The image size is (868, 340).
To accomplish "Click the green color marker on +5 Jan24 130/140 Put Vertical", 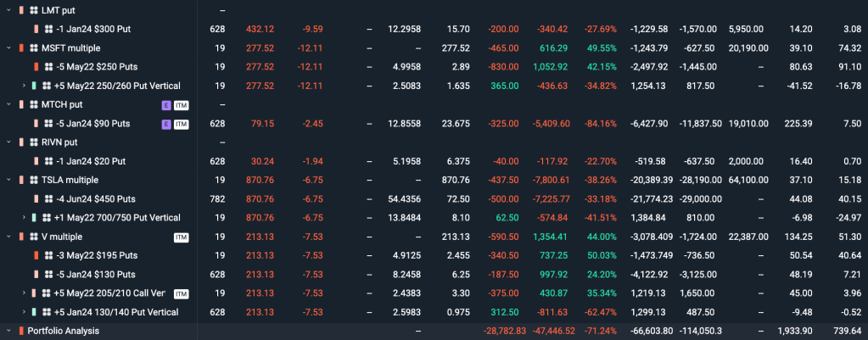I will pyautogui.click(x=35, y=312).
